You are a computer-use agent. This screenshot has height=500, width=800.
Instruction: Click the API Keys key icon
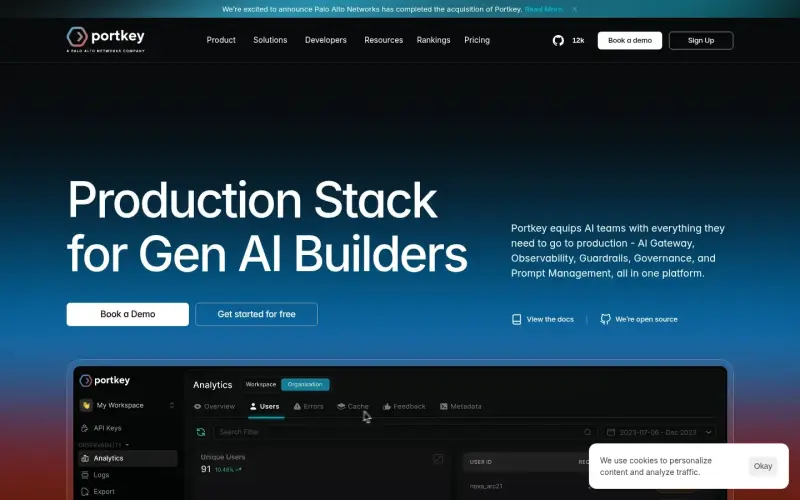[85, 428]
